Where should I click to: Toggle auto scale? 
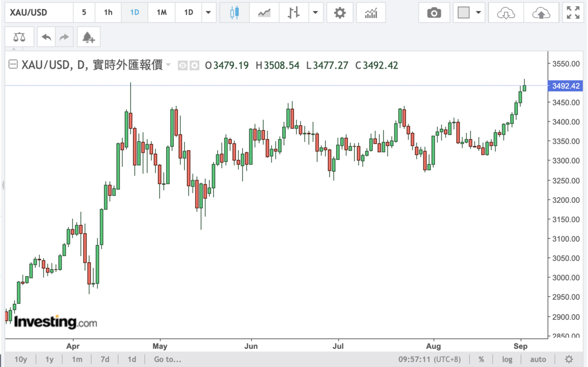[x=538, y=359]
